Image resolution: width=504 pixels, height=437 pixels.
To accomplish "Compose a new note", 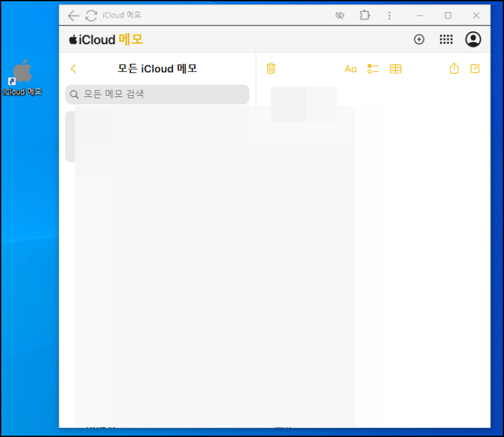I will pyautogui.click(x=475, y=68).
